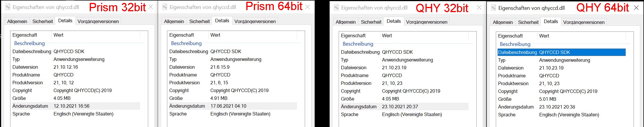Click the file icon in the QHY 32bit title bar
The image size is (644, 127).
tap(336, 8)
